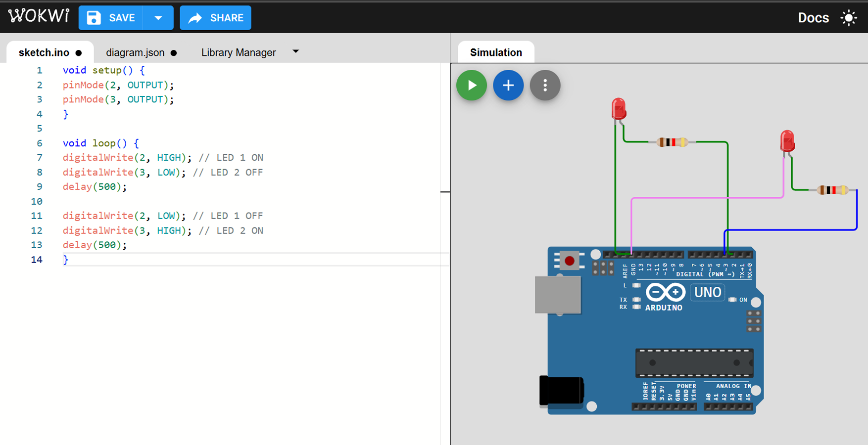Open the simulation three-dot menu

pyautogui.click(x=545, y=85)
